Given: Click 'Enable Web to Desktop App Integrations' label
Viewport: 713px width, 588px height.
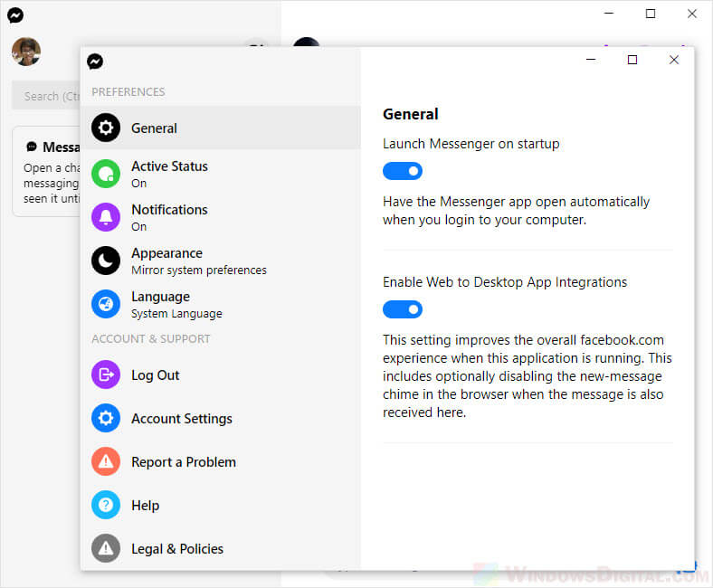Looking at the screenshot, I should coord(505,282).
